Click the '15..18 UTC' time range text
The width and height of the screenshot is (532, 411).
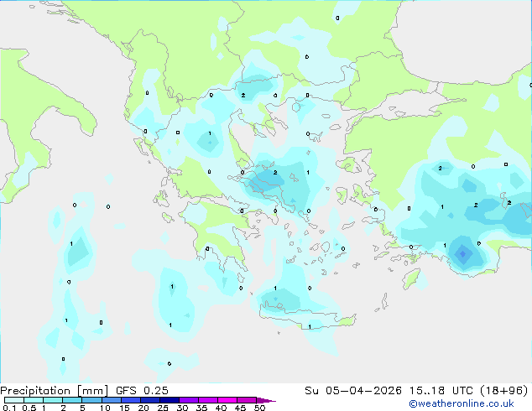(x=441, y=391)
